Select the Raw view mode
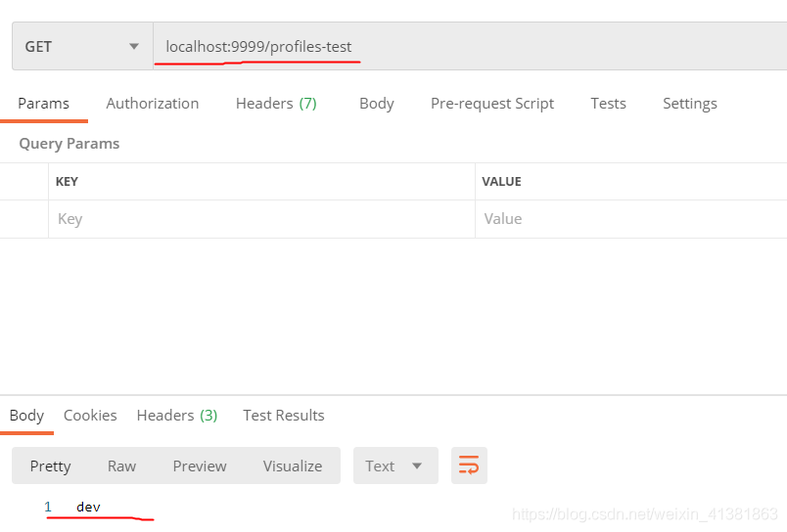This screenshot has width=787, height=532. (122, 466)
